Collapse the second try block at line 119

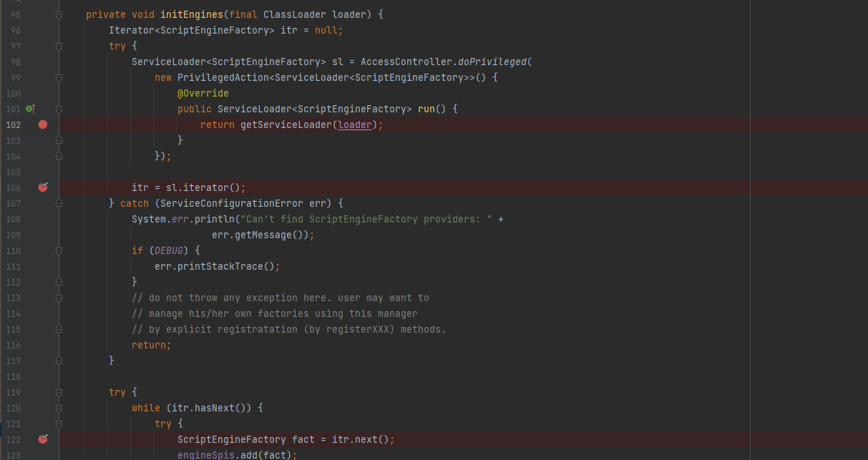59,392
